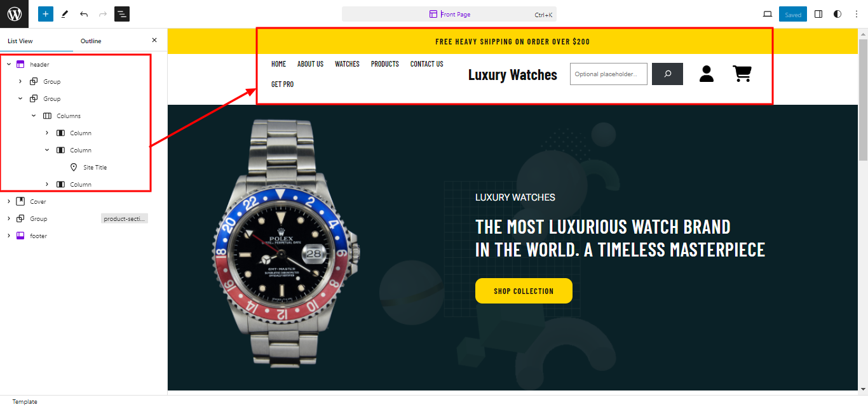Open the Styles half-circle icon
868x407 pixels.
pos(837,14)
